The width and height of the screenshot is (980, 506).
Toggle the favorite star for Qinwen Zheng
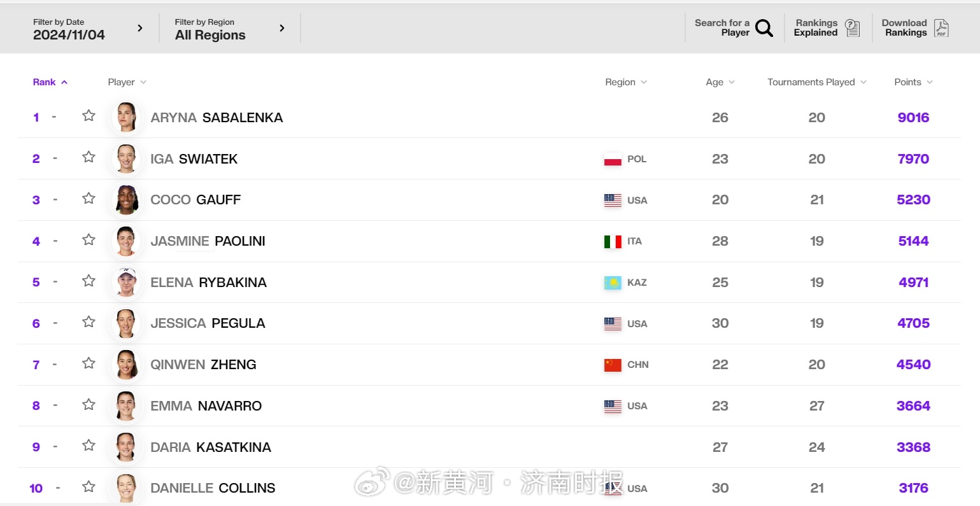(89, 363)
